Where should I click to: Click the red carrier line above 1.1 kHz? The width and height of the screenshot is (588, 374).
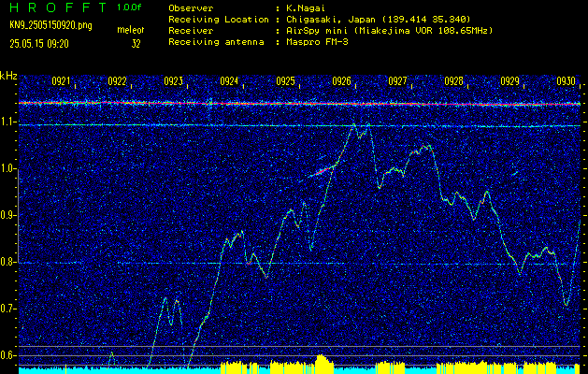[299, 104]
